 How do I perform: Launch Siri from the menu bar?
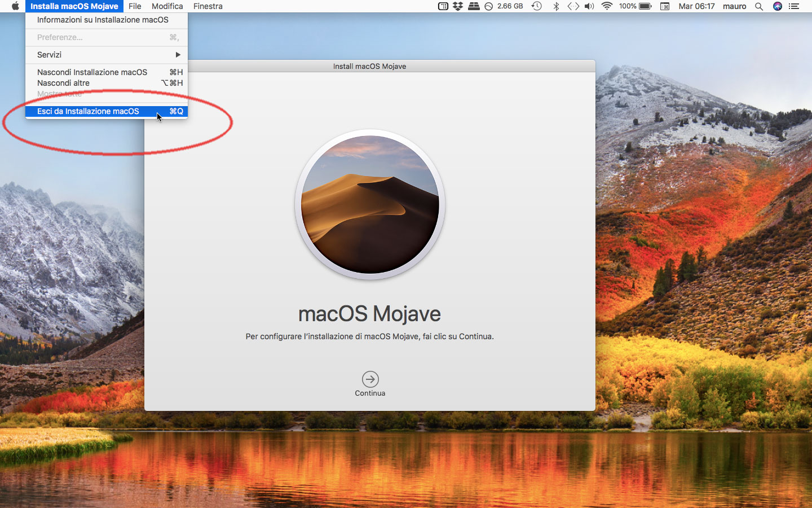pyautogui.click(x=778, y=6)
